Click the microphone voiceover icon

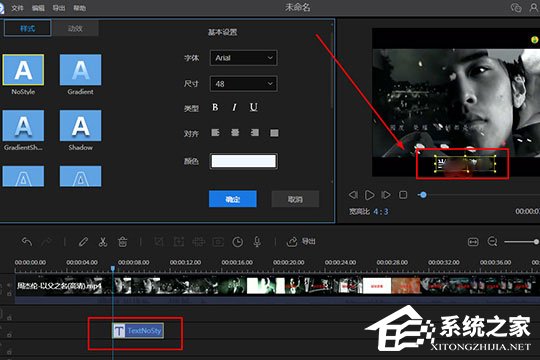pyautogui.click(x=257, y=242)
